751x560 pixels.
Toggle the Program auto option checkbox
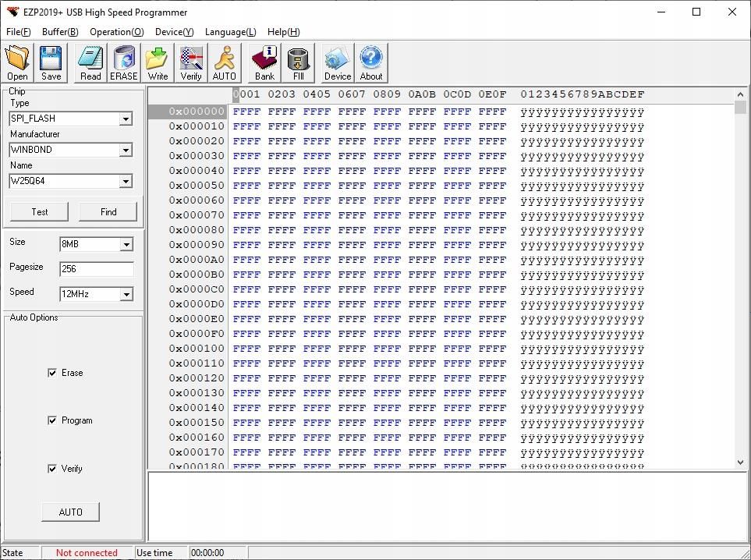(x=52, y=420)
